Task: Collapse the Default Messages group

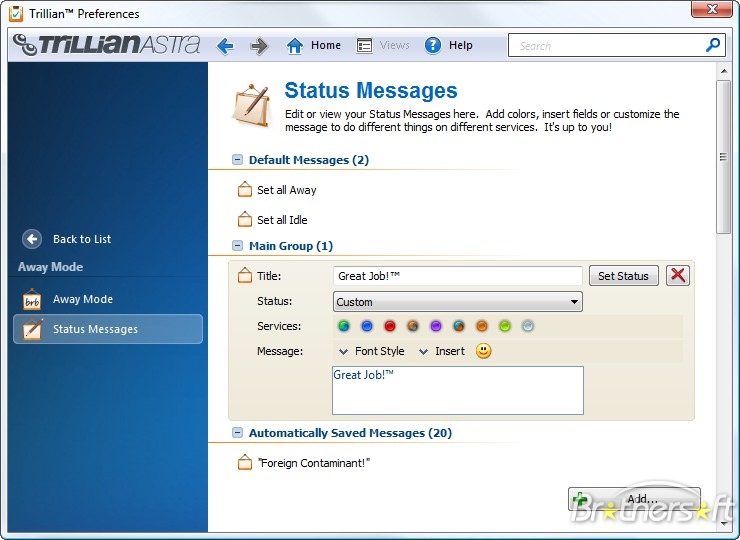Action: 237,160
